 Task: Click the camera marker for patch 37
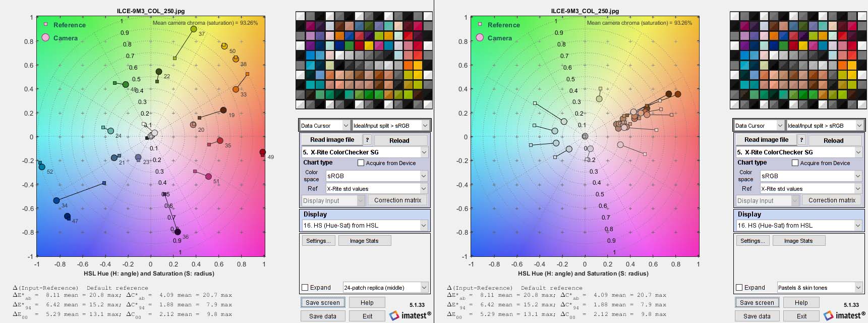[194, 29]
